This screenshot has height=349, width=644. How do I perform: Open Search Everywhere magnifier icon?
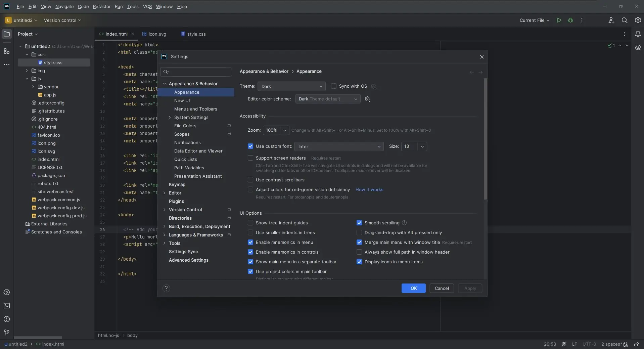tap(624, 20)
